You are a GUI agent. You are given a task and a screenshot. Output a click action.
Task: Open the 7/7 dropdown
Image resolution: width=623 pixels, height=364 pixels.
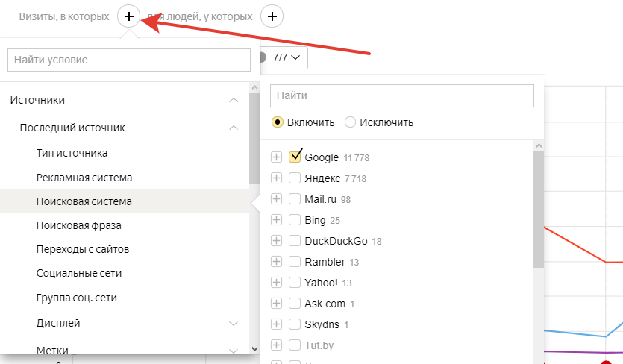286,57
